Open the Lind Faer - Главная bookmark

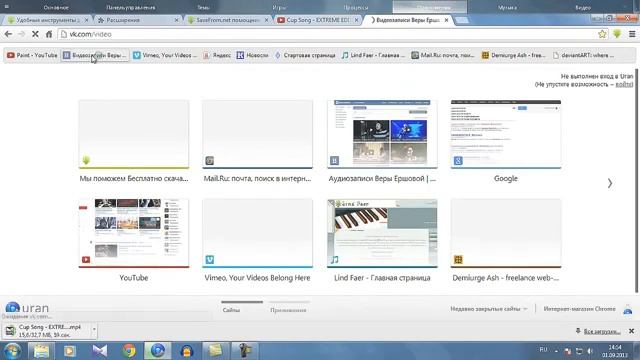(x=373, y=55)
